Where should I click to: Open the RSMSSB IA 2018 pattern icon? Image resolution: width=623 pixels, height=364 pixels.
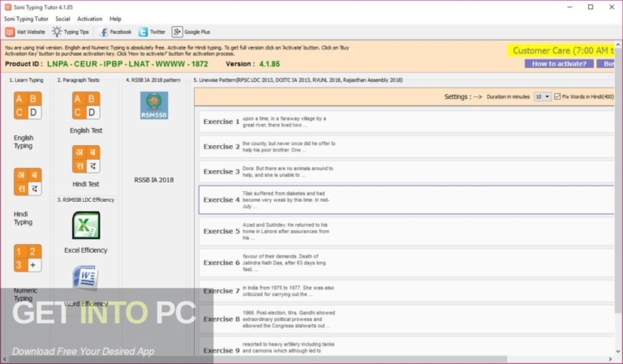154,105
